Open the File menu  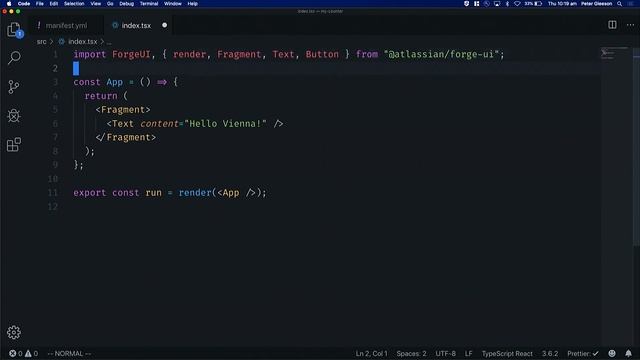coord(40,4)
